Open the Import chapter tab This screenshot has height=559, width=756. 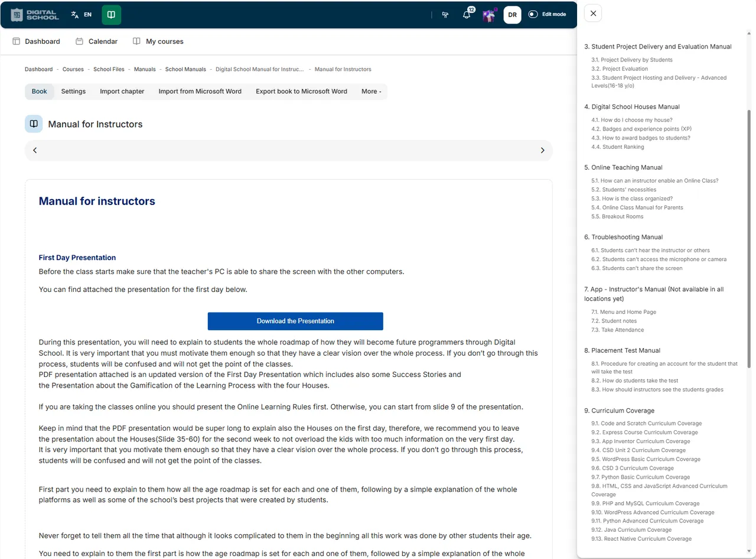[x=122, y=92]
